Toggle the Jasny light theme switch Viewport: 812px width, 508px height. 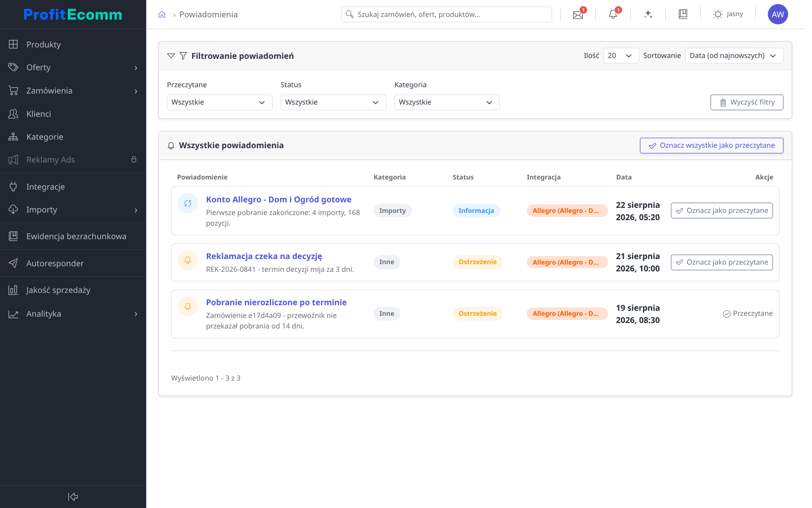click(728, 14)
